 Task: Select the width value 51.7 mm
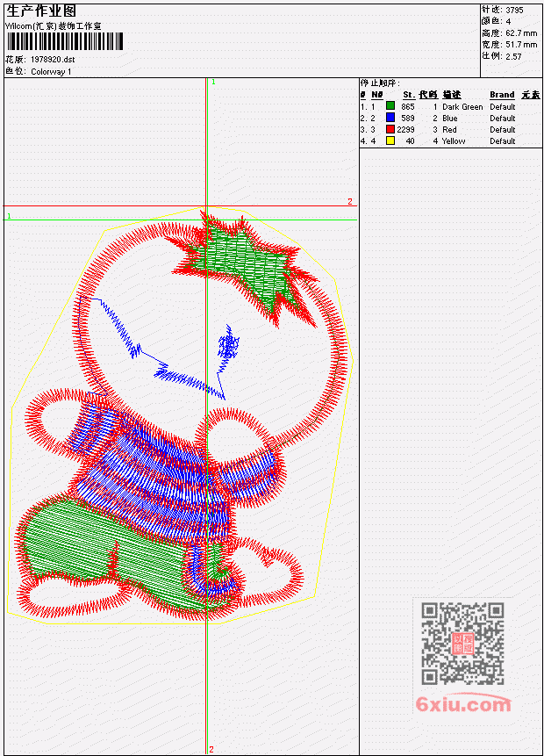click(x=521, y=45)
